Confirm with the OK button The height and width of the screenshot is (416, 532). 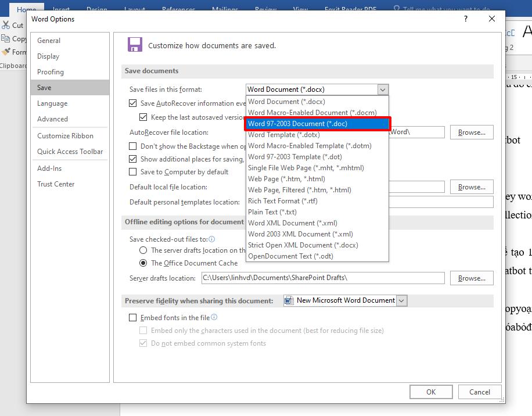tap(431, 392)
